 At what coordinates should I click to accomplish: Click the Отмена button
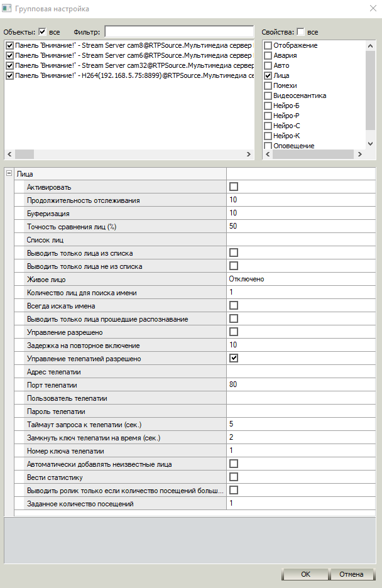[351, 574]
